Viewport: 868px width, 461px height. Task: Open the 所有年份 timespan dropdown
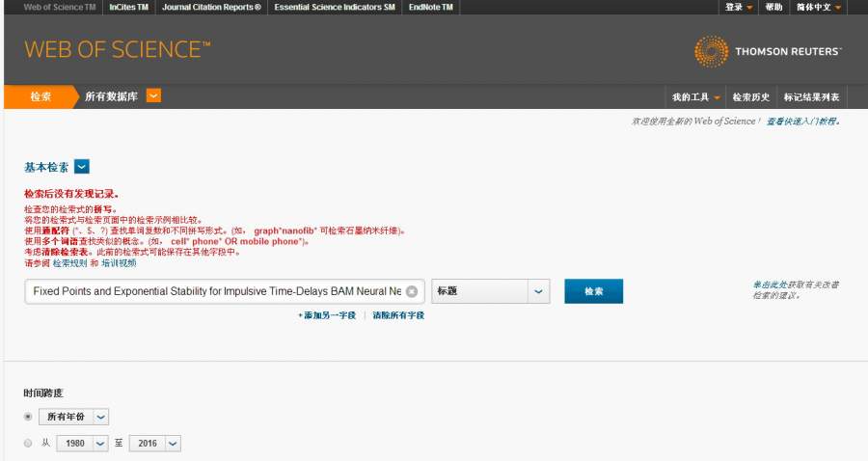coord(73,417)
